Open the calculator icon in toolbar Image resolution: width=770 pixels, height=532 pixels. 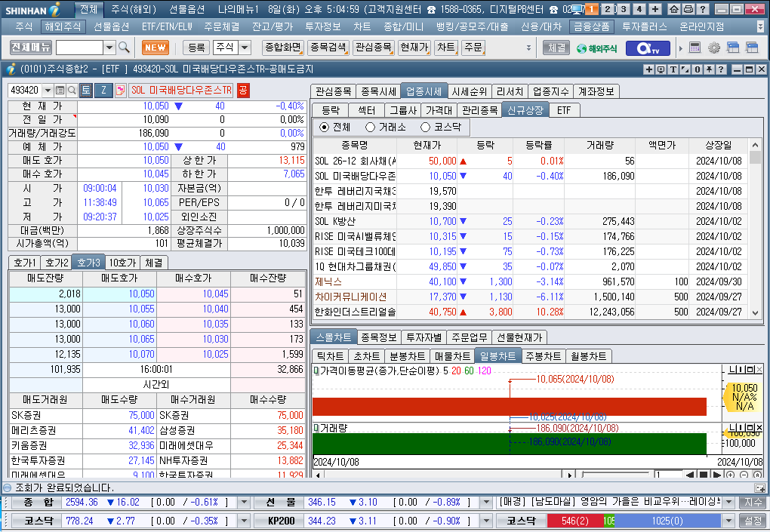695,48
